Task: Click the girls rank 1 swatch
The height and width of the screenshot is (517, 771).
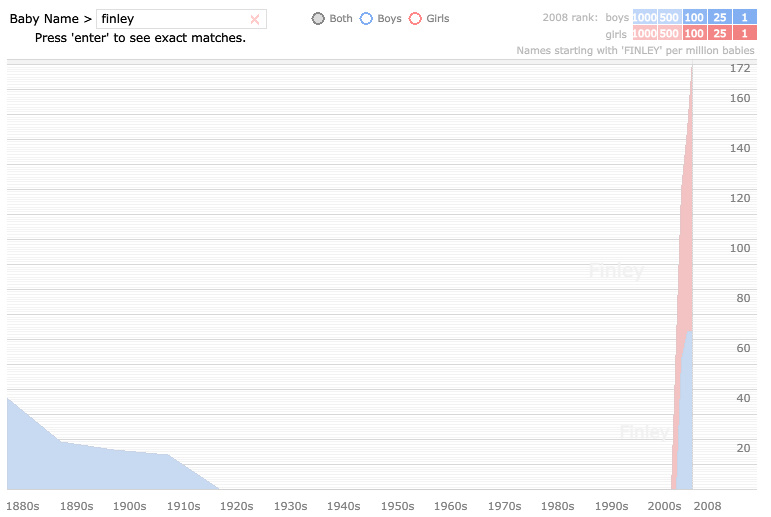Action: point(745,33)
